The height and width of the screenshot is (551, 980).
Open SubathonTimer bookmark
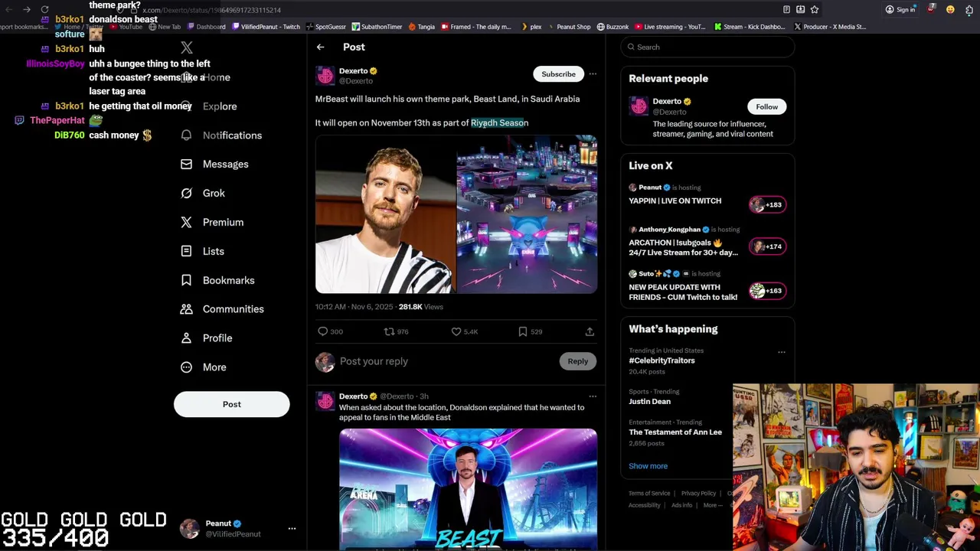coord(377,27)
